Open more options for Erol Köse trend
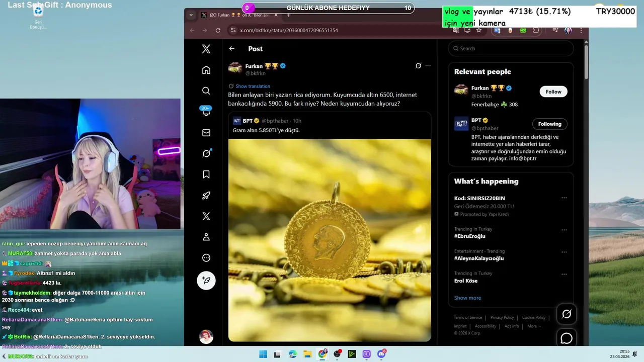 (x=564, y=274)
